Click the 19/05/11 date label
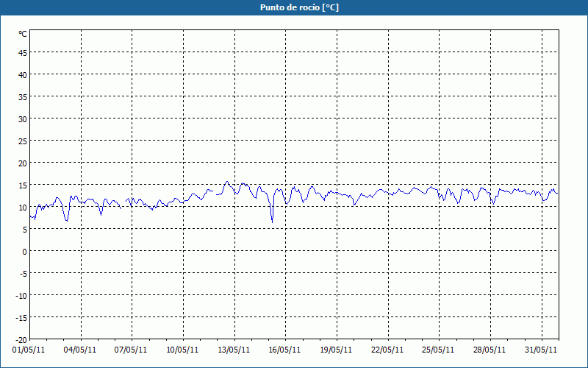Screen dimensions: 588x368 pos(336,350)
